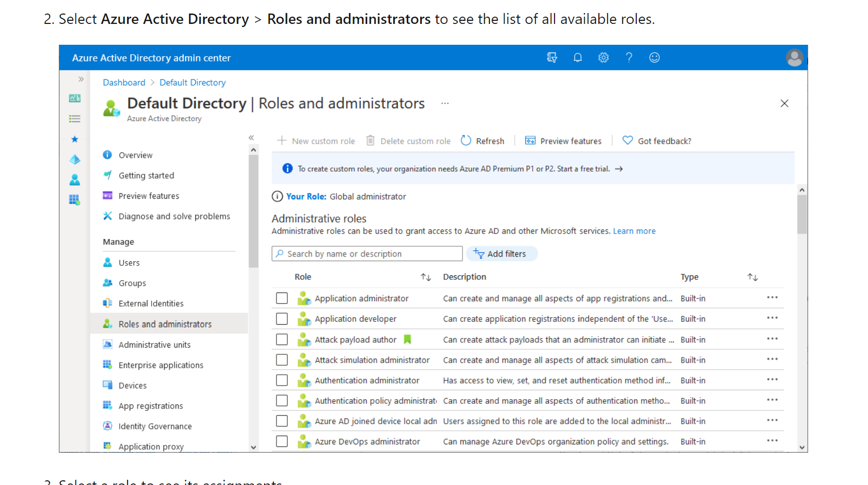The height and width of the screenshot is (485, 868).
Task: Open the settings gear icon in header
Action: click(603, 58)
